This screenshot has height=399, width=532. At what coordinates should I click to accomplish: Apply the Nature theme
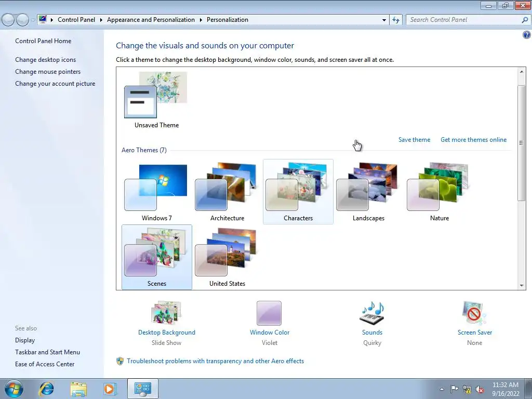(x=439, y=192)
